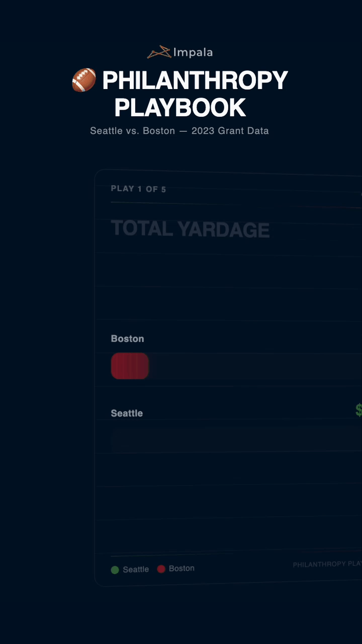Click the small Philanthropy footer text in the card
The height and width of the screenshot is (644, 362).
coord(327,564)
